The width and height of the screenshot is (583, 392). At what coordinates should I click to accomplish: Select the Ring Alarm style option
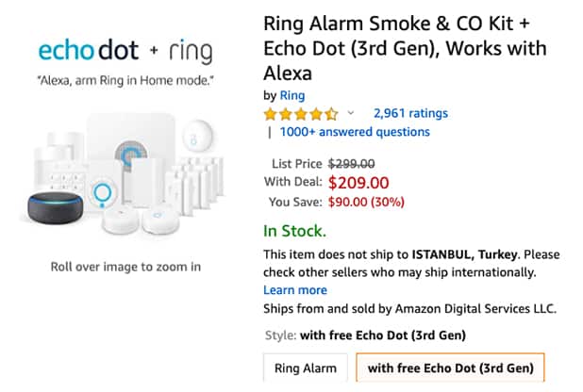click(305, 367)
